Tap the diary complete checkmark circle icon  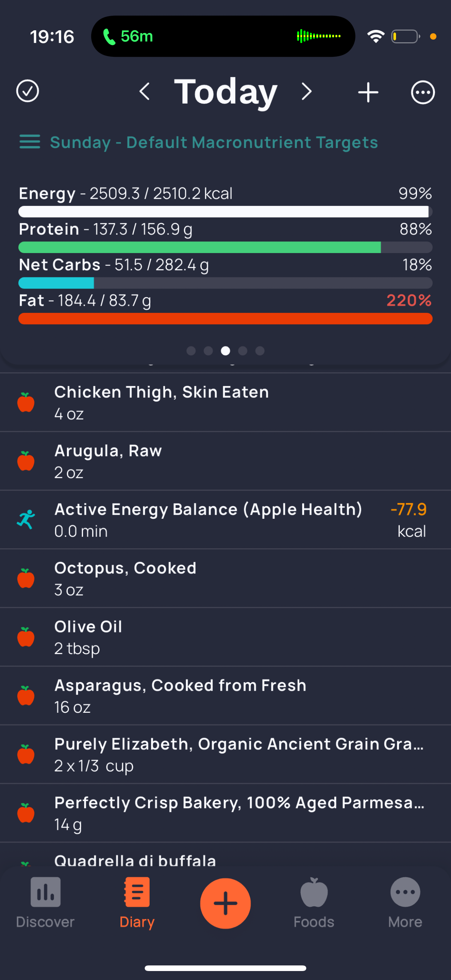point(27,91)
